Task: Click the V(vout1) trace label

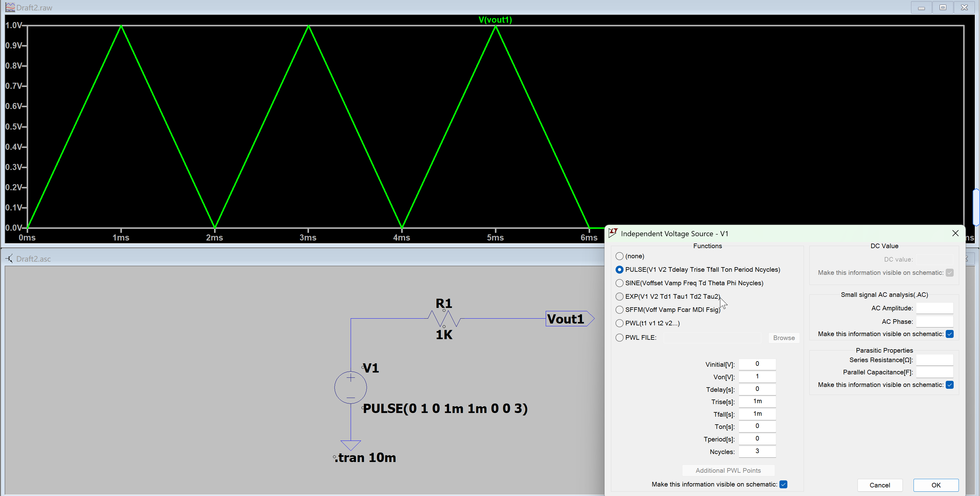Action: point(495,20)
